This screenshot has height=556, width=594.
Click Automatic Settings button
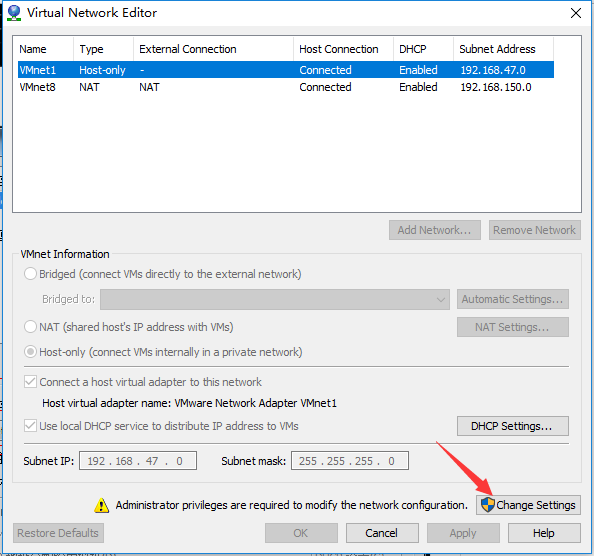[x=513, y=299]
